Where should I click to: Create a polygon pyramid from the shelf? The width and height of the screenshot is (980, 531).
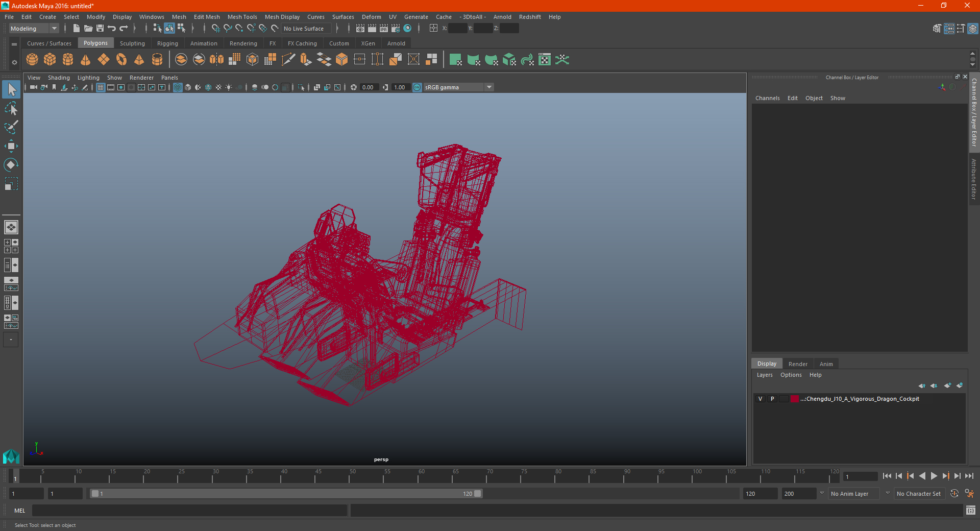(x=139, y=60)
